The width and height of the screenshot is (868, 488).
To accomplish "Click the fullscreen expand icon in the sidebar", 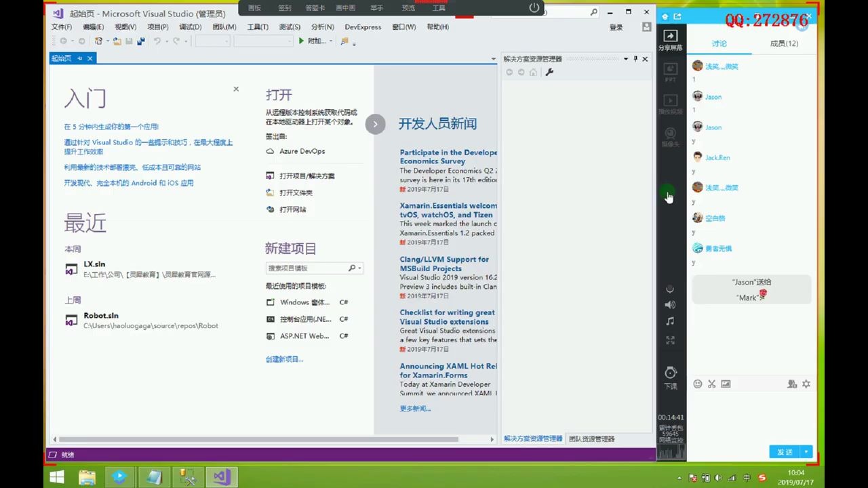I will (x=670, y=340).
